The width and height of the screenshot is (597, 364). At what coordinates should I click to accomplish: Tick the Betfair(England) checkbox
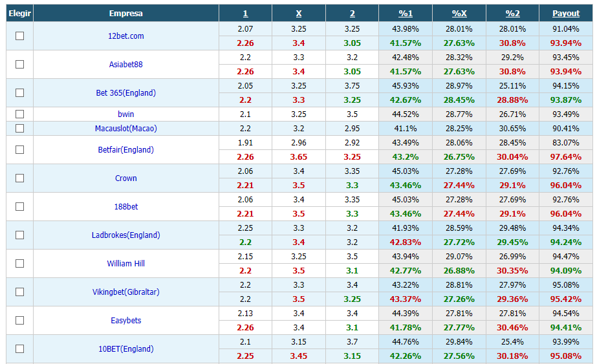pos(19,149)
